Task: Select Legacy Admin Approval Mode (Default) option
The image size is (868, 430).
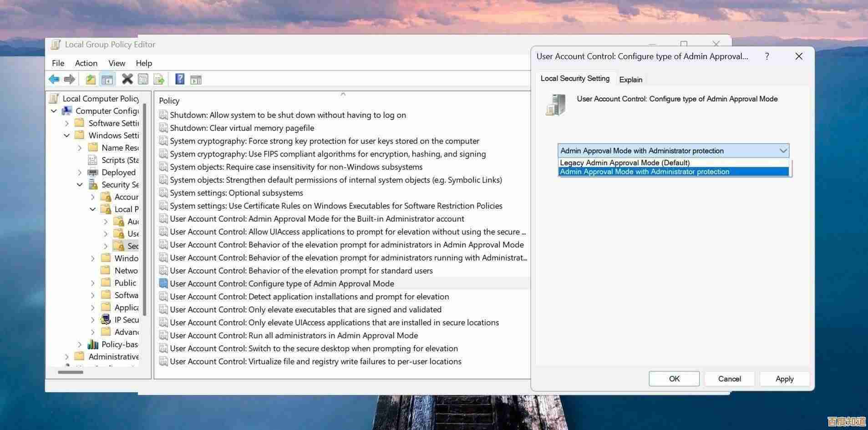Action: click(x=624, y=162)
